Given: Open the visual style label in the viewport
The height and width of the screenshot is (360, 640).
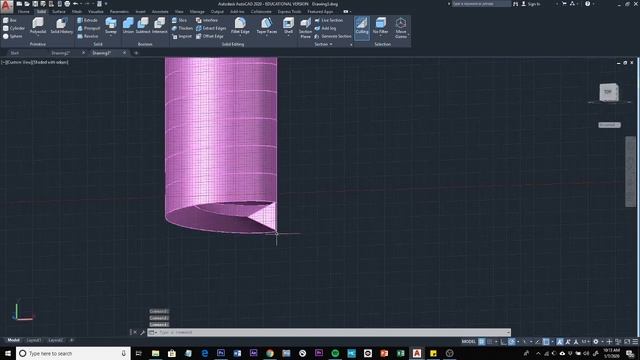Looking at the screenshot, I should click(50, 62).
